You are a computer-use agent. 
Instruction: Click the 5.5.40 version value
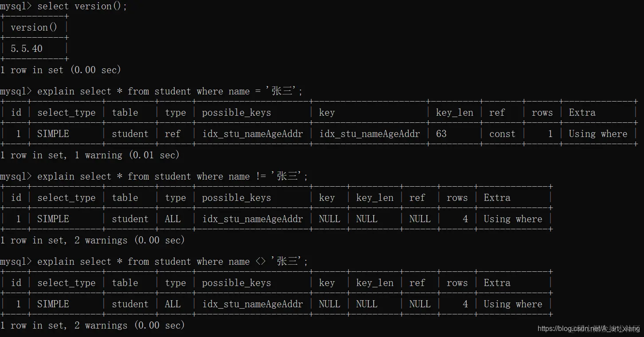27,49
